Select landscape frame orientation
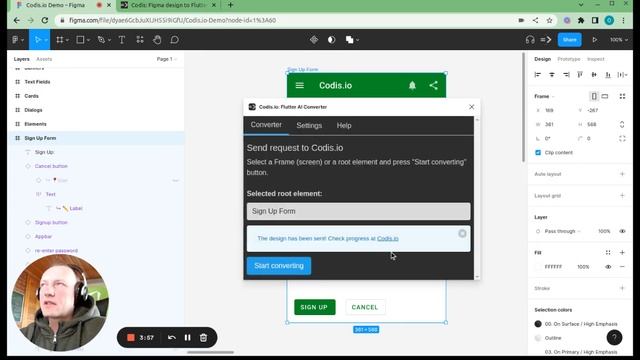640x360 pixels. tap(605, 96)
